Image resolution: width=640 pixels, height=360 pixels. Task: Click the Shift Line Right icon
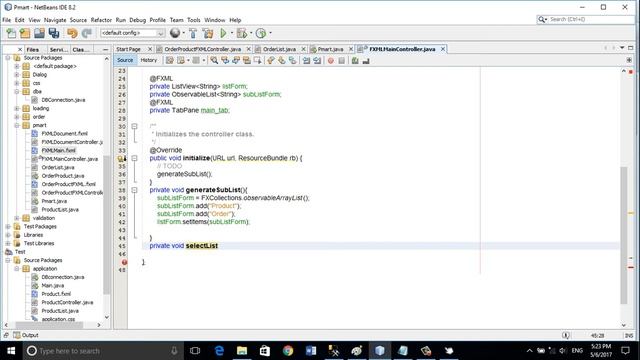[317, 60]
